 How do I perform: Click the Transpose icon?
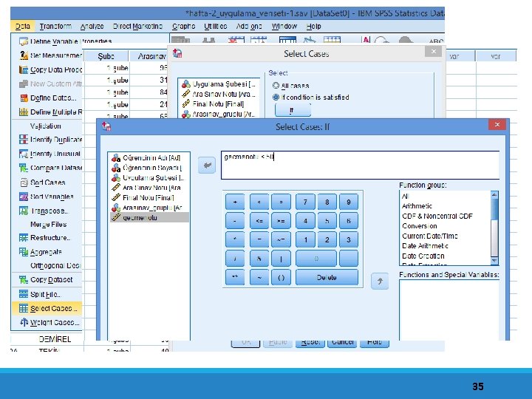point(24,211)
